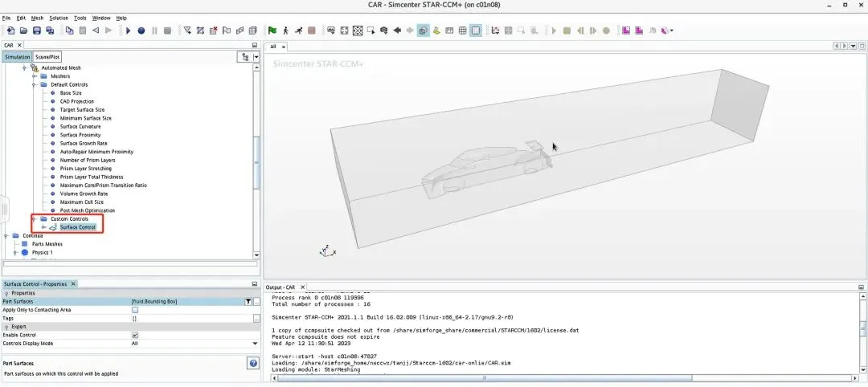Viewport: 868px width, 387px height.
Task: Click the Output panel horizontal scrollbar
Action: (485, 378)
